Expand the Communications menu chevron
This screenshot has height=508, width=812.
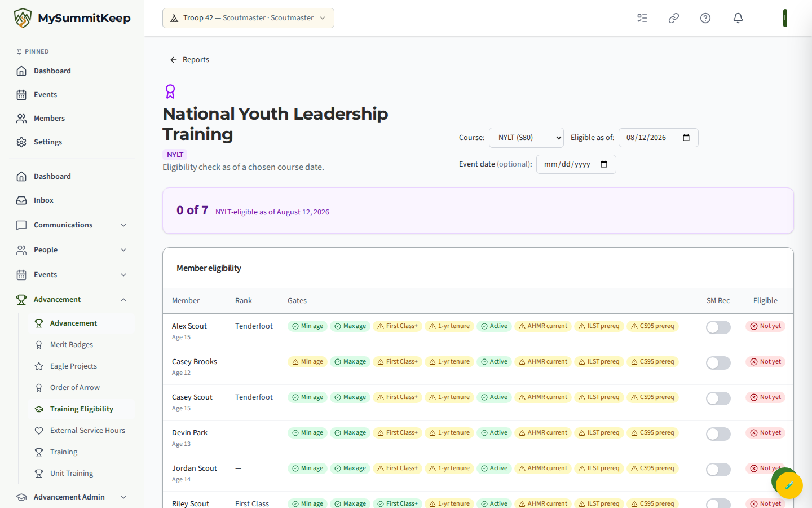pos(123,225)
